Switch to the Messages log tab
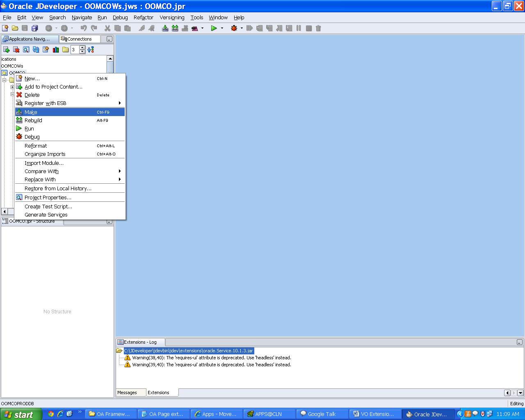 point(131,393)
